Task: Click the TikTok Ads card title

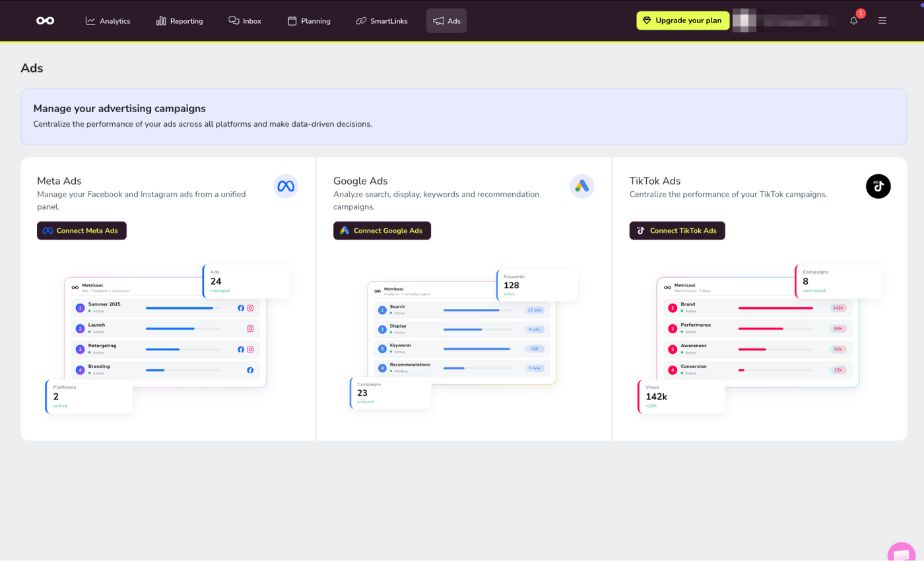Action: click(655, 181)
